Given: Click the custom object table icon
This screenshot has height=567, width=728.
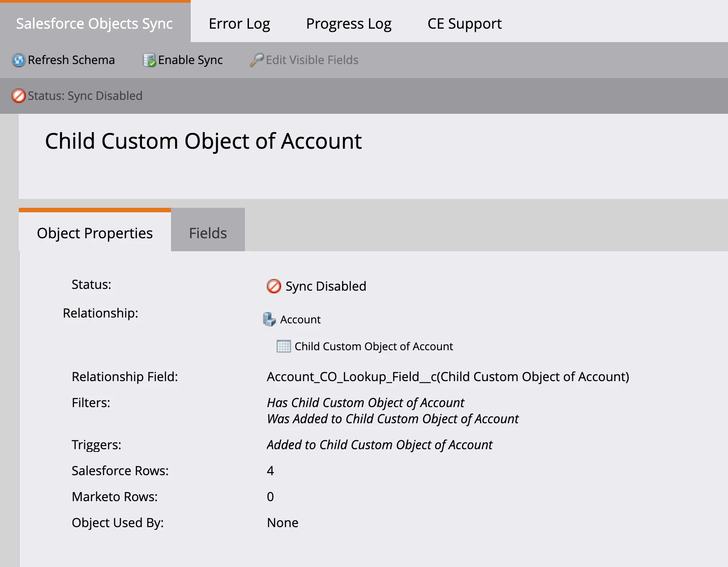Looking at the screenshot, I should pos(283,346).
